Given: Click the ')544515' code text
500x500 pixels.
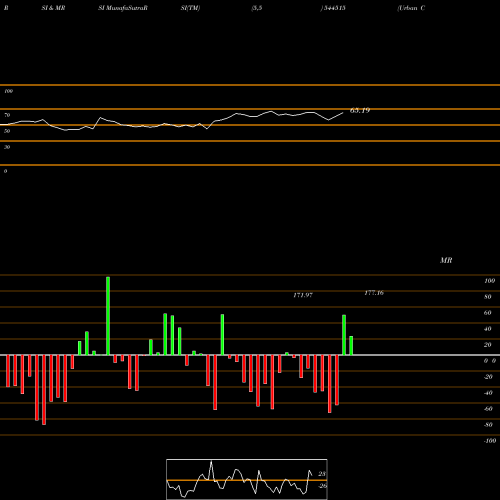Looking at the screenshot, I should click(x=333, y=8).
